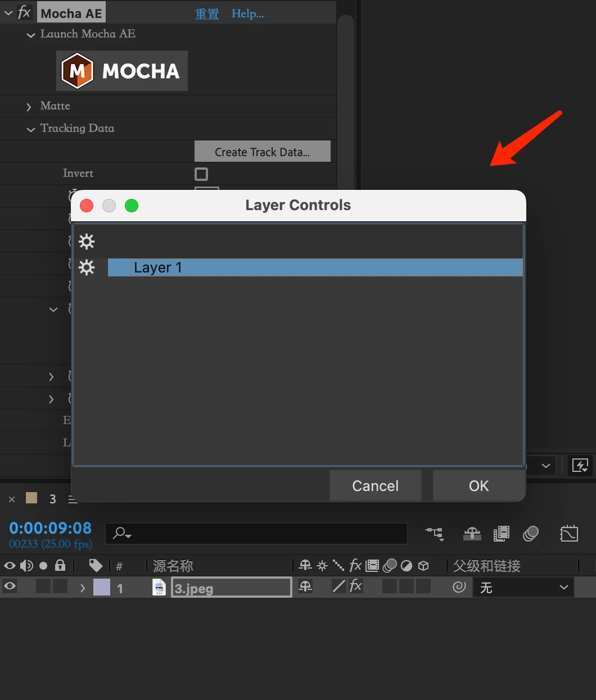Image resolution: width=596 pixels, height=700 pixels.
Task: Click the motion blur column header icon
Action: click(390, 566)
